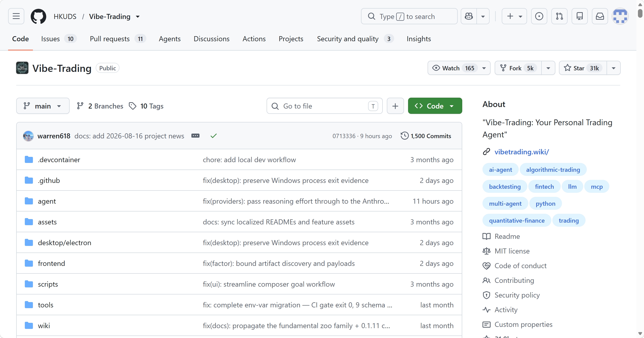Click the tools folder icon
Image resolution: width=644 pixels, height=338 pixels.
point(29,305)
